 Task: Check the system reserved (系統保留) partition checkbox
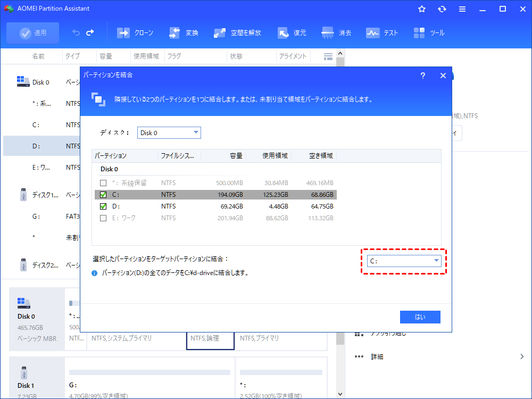(103, 183)
